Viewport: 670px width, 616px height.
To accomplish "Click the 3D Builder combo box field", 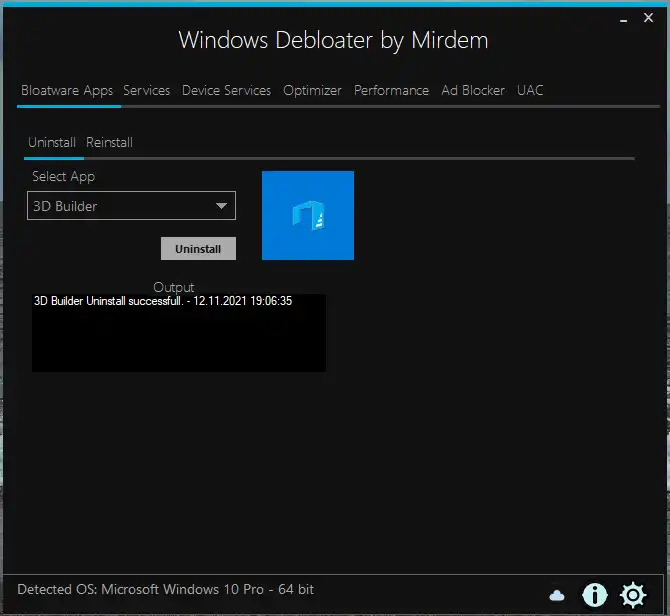I will tap(131, 205).
